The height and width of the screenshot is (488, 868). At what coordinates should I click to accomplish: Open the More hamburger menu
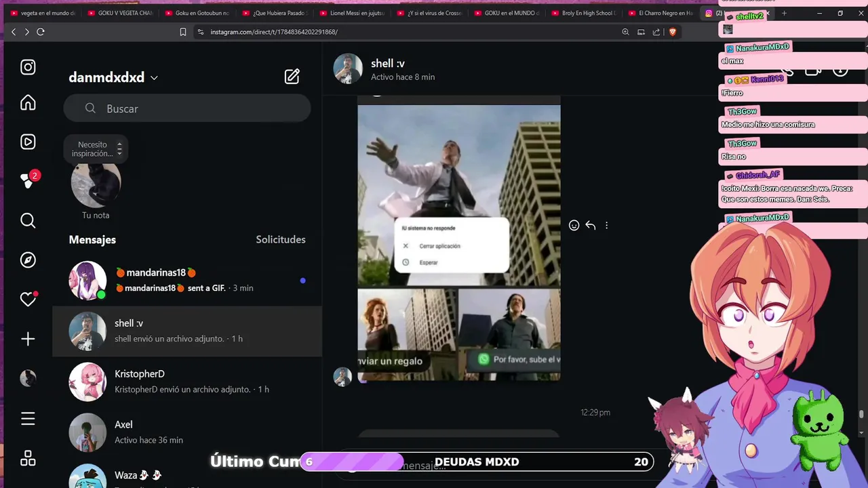tap(28, 419)
